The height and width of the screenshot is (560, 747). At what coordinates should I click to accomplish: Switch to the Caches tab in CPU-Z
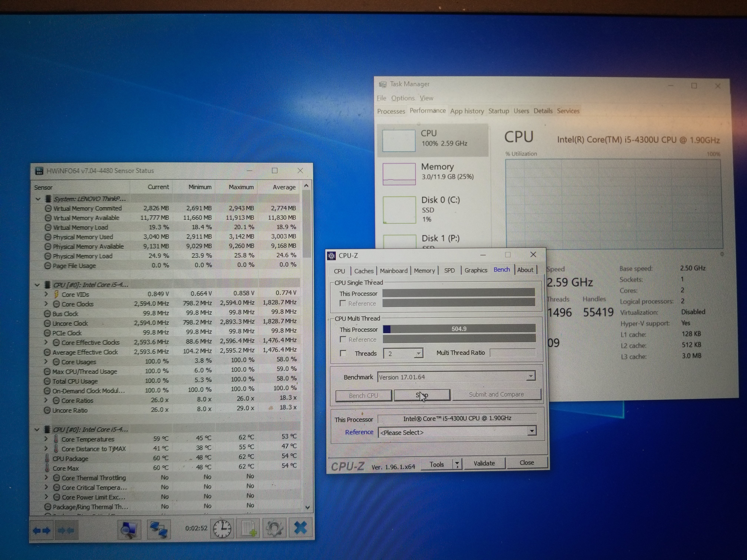(364, 271)
